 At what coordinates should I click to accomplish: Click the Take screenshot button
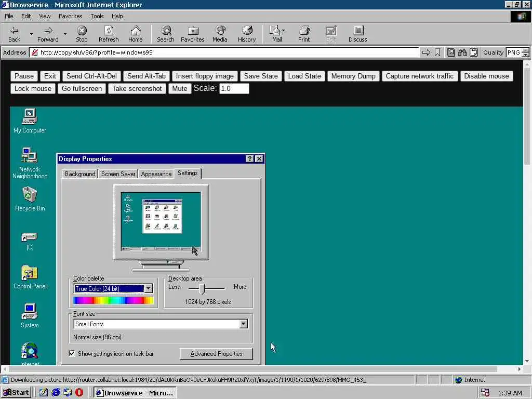[137, 88]
